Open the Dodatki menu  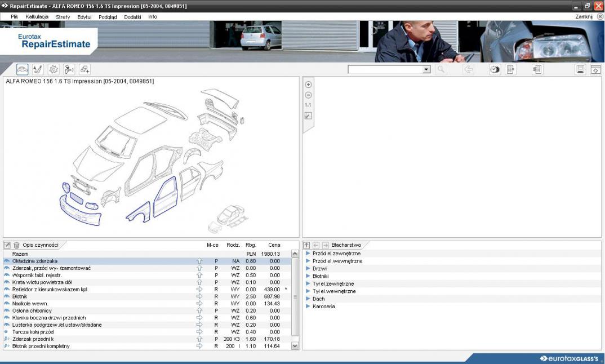tap(132, 17)
